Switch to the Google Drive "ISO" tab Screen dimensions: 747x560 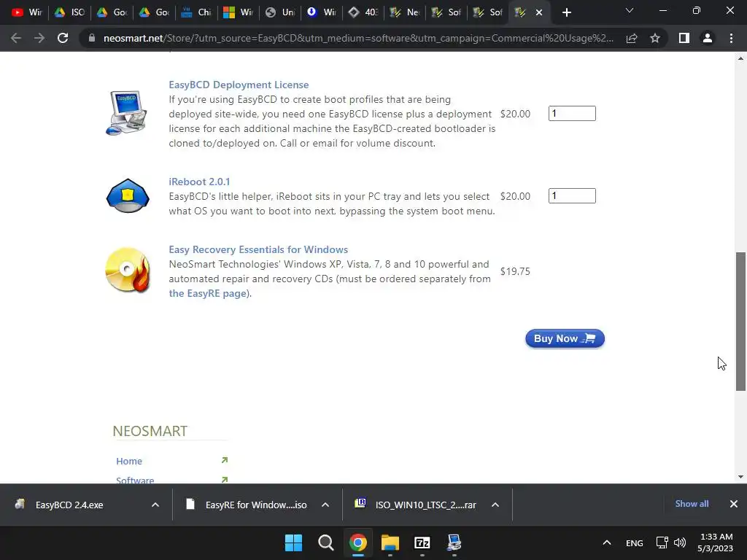pos(69,12)
